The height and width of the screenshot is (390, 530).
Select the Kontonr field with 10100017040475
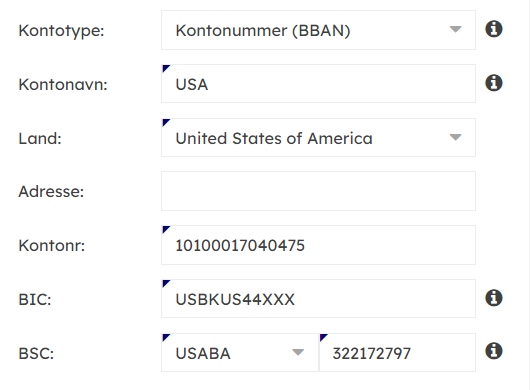point(318,245)
